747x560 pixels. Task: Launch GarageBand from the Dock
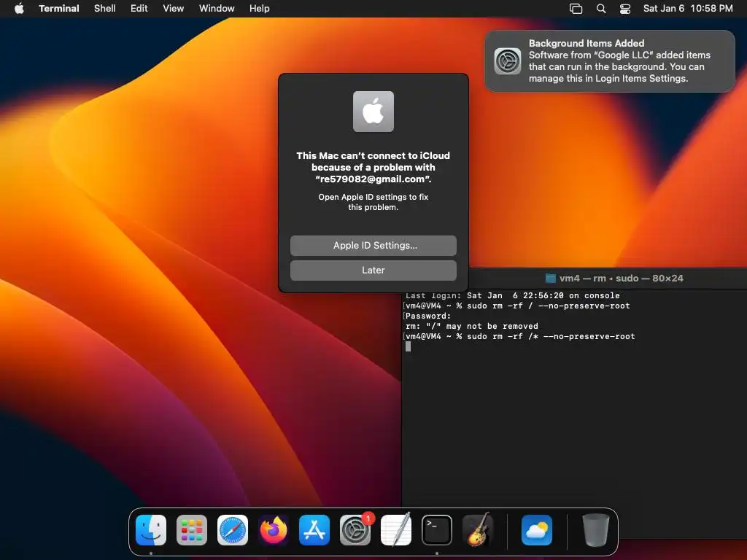pyautogui.click(x=478, y=530)
